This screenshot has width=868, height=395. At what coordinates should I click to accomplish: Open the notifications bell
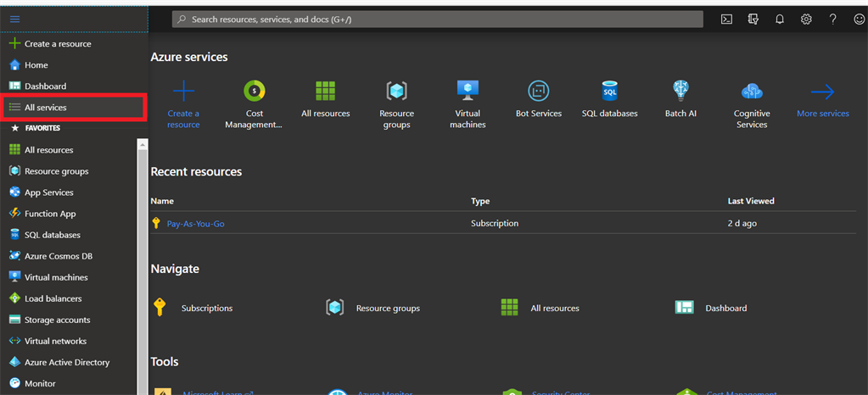(x=780, y=19)
